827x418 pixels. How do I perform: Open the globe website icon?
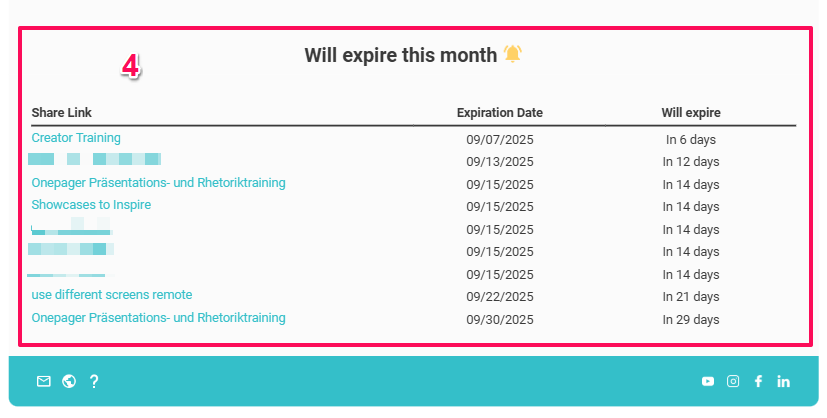pos(69,381)
